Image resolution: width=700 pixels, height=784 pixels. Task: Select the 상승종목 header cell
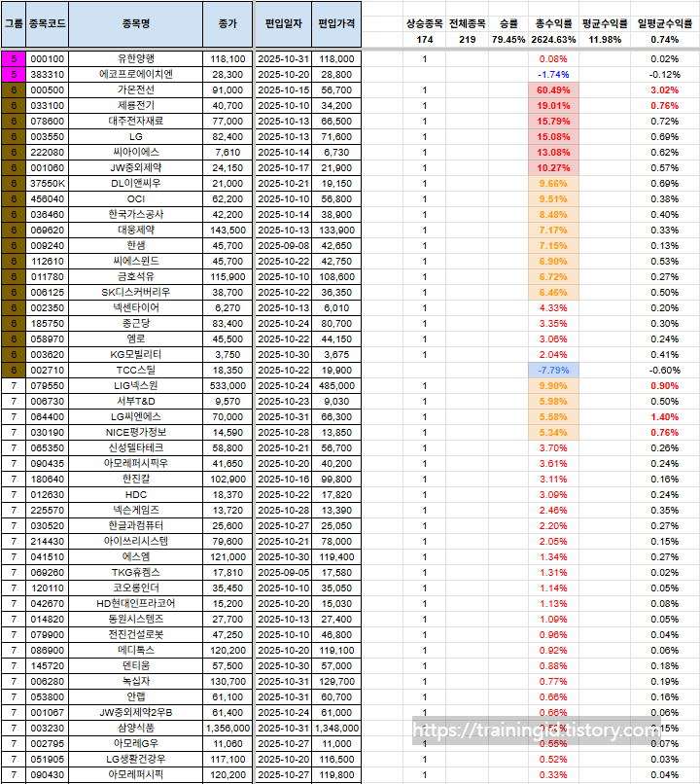(x=424, y=23)
